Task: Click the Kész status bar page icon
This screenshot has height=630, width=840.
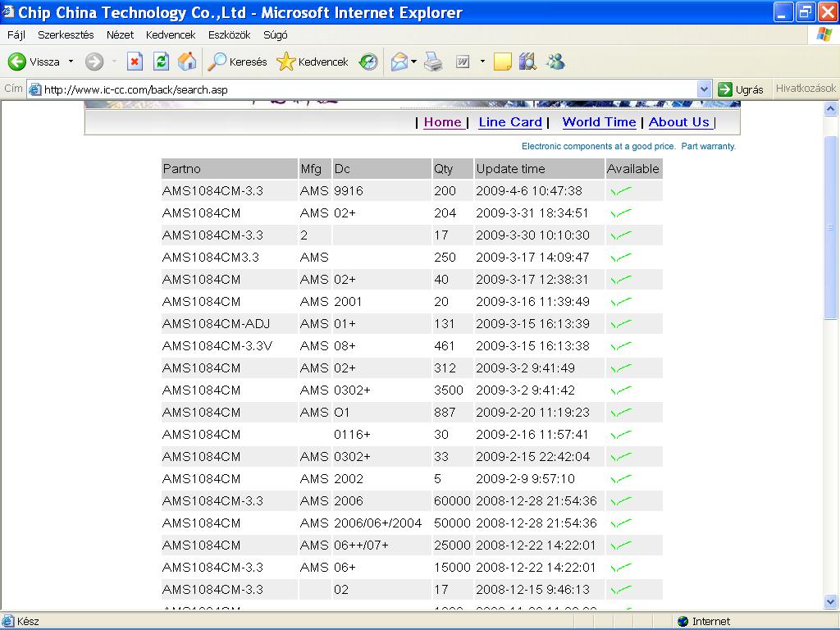Action: 8,622
